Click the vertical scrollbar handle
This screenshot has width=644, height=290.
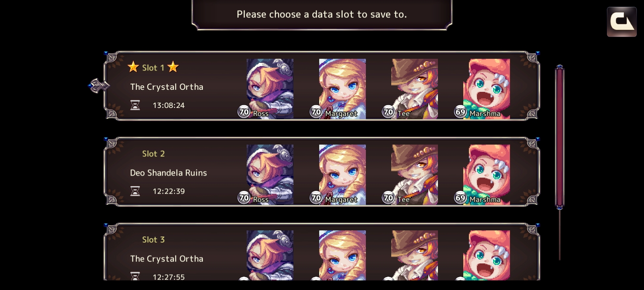pos(559,137)
